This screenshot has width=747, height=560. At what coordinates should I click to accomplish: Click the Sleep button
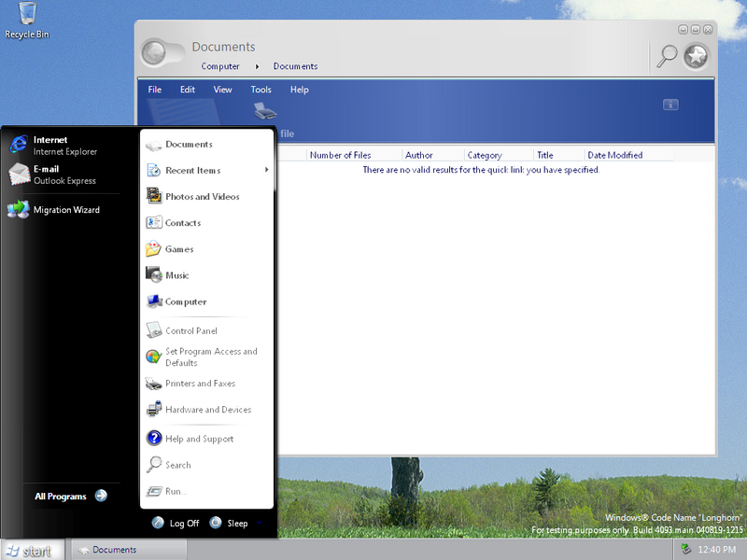click(229, 523)
